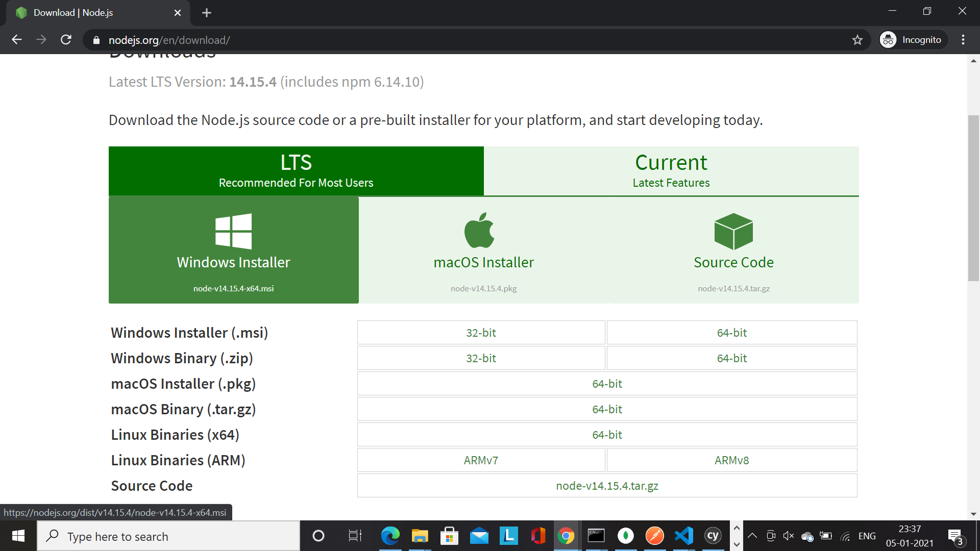Open Microsoft Edge from the taskbar

coord(390,536)
